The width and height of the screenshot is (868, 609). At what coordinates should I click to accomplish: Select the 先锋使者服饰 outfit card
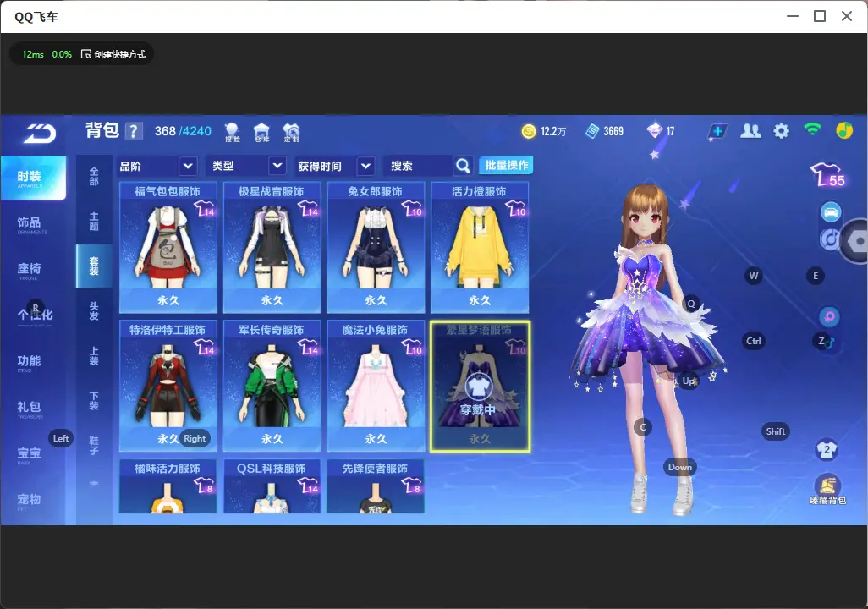pos(376,486)
